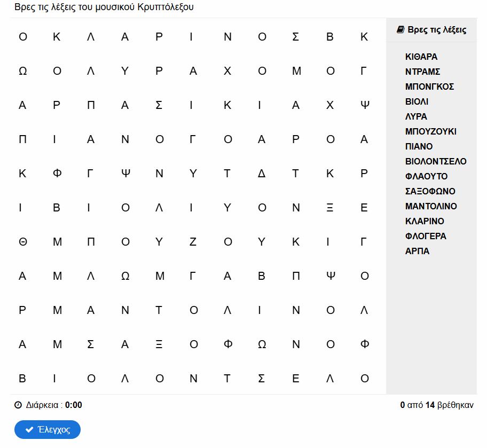The width and height of the screenshot is (487, 448).
Task: Click the book icon beside Βρες τις λέξεις
Action: click(400, 30)
